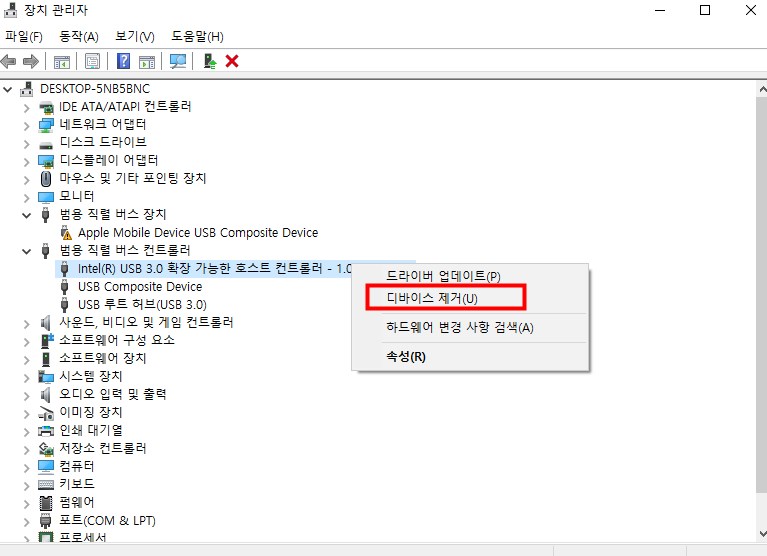Click the 네트워크 어댑터 icon
The width and height of the screenshot is (767, 556).
(x=46, y=125)
